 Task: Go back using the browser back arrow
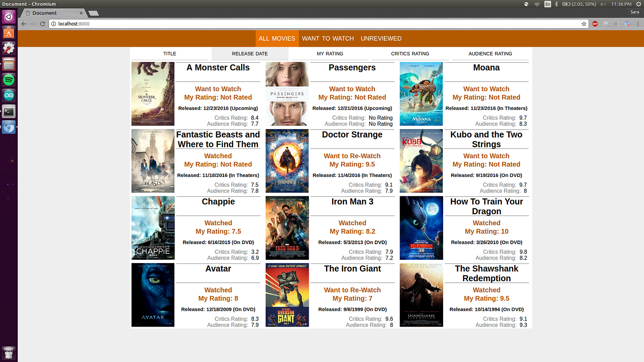(x=24, y=24)
